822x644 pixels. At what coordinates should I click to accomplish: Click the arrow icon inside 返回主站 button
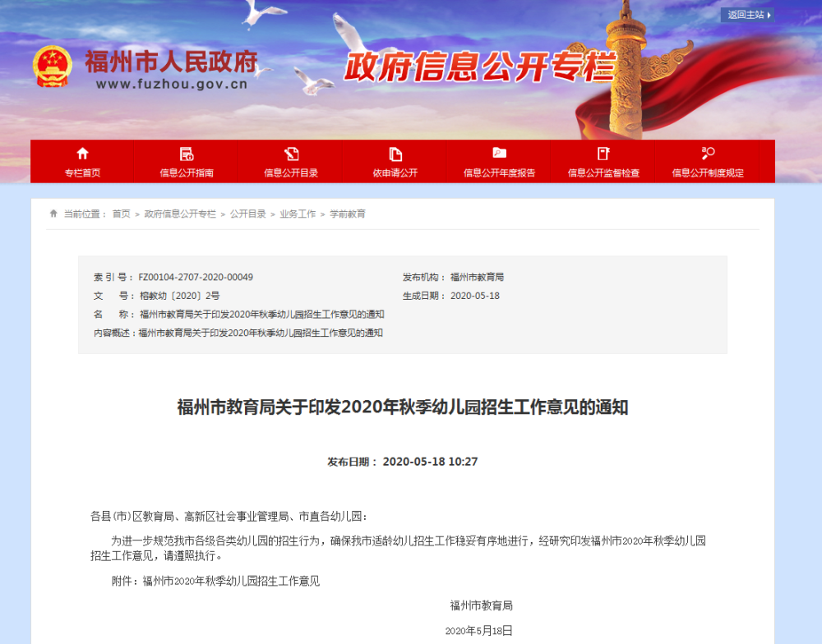point(769,15)
